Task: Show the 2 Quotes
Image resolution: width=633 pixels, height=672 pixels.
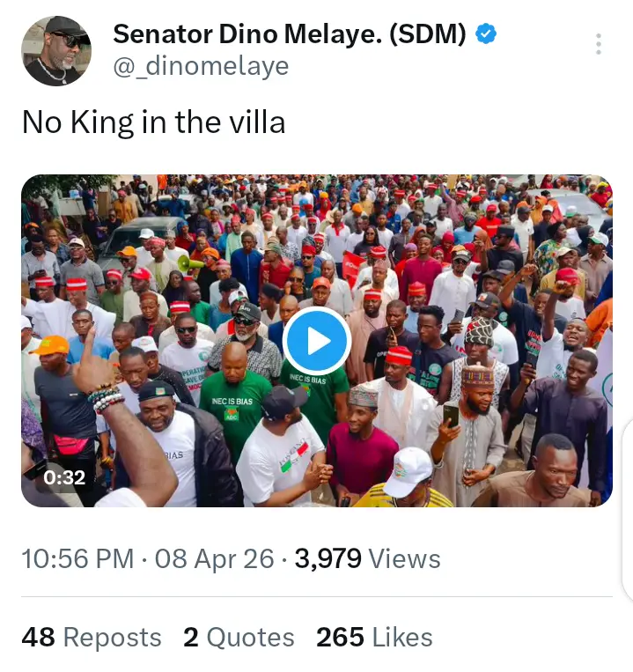Action: [239, 637]
